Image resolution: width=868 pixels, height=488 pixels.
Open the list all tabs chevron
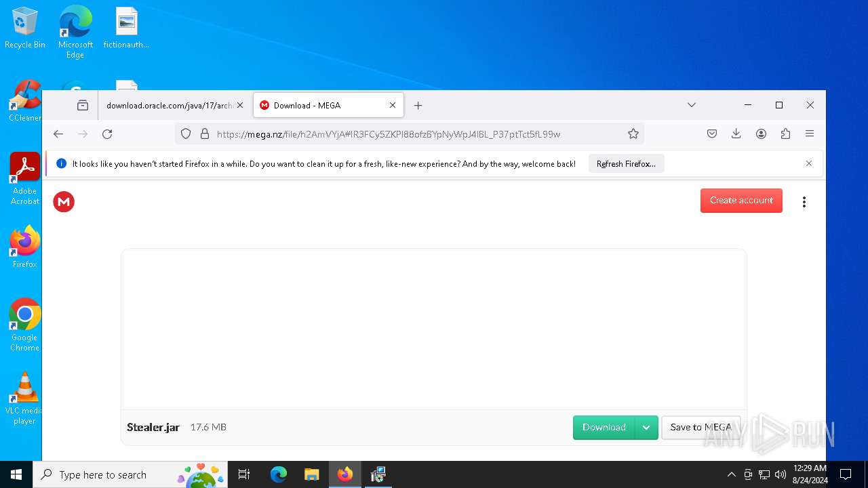692,105
